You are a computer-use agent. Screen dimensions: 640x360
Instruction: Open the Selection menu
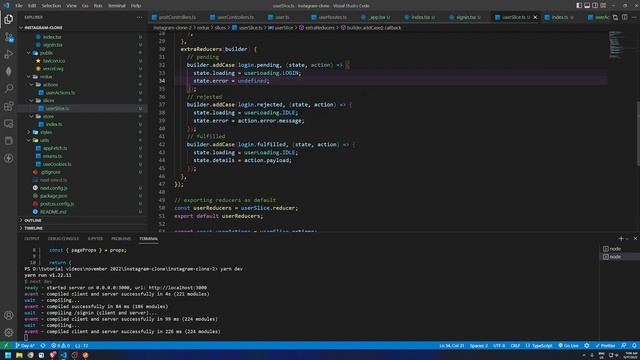51,6
